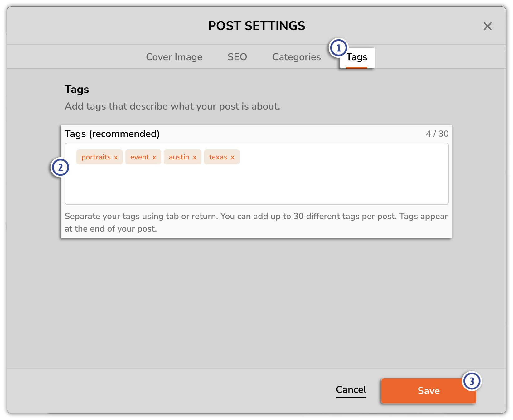This screenshot has height=420, width=513.
Task: Open the SEO tab
Action: pyautogui.click(x=237, y=57)
